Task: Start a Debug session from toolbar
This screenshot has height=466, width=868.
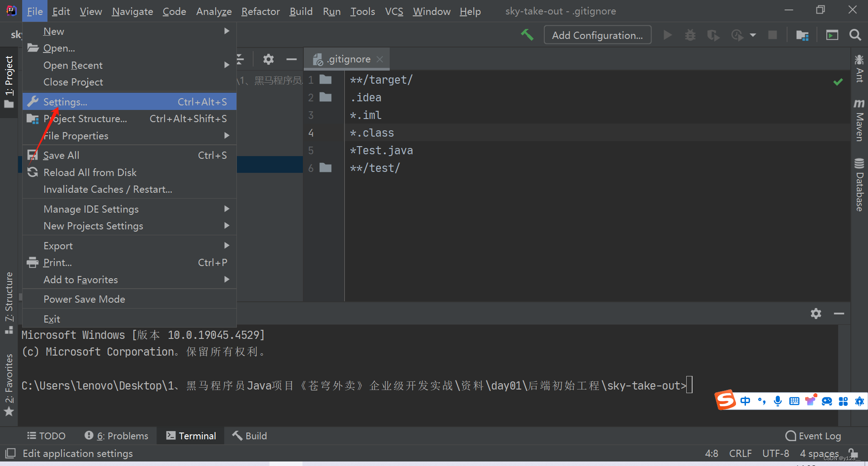Action: click(690, 35)
